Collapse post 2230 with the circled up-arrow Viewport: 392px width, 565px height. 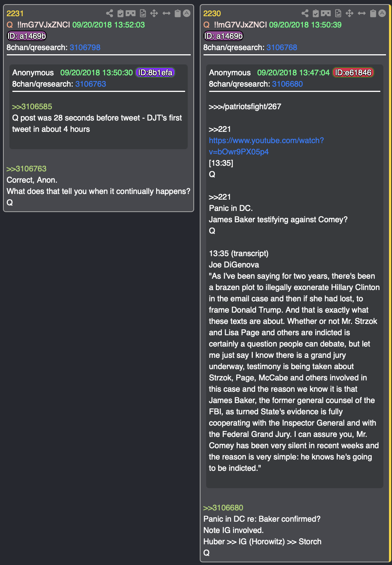[382, 14]
